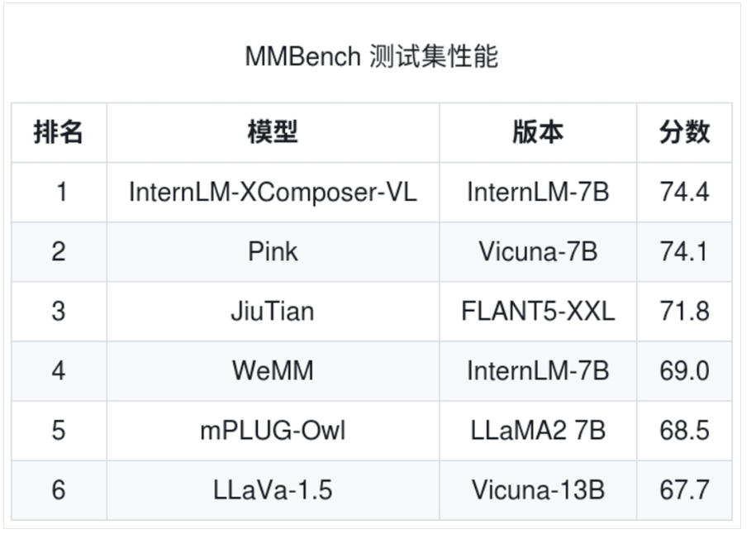Select the WeMM model cell

(273, 370)
